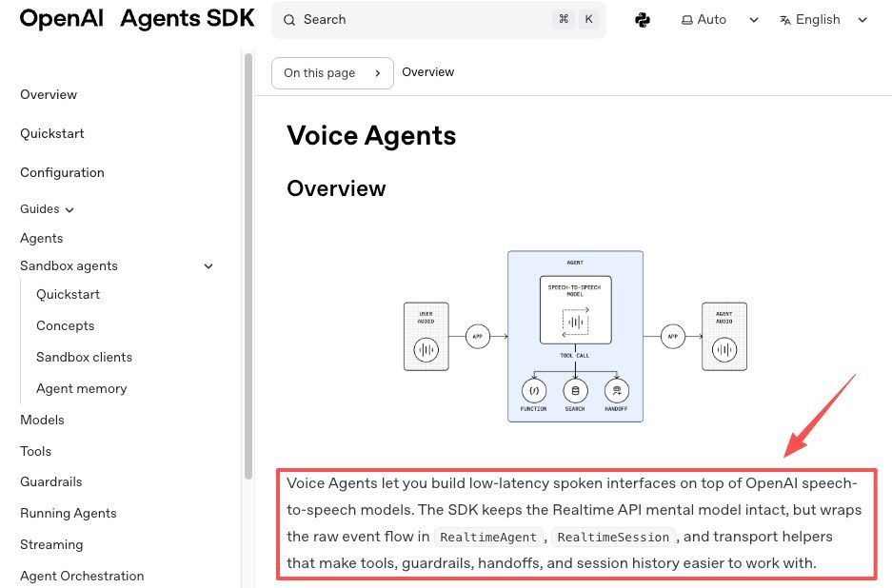Click the RealtimeSession inline code
This screenshot has width=892, height=588.
[613, 537]
